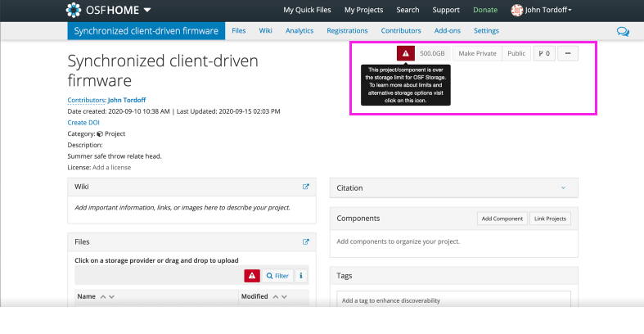Click the Files info icon button
The height and width of the screenshot is (334, 644).
point(301,276)
